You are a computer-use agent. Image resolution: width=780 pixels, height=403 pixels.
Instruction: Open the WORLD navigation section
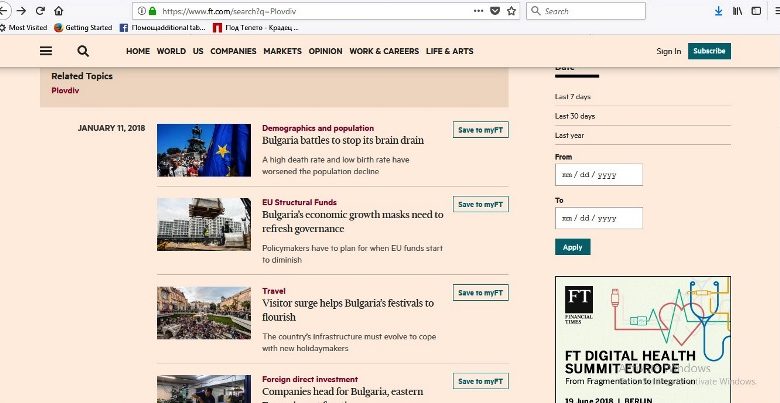click(171, 51)
